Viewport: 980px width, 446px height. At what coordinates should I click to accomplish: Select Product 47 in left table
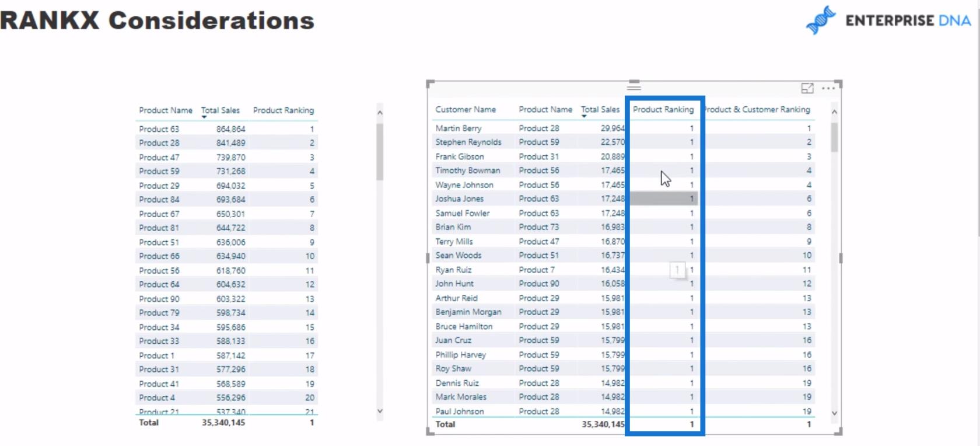click(x=159, y=158)
